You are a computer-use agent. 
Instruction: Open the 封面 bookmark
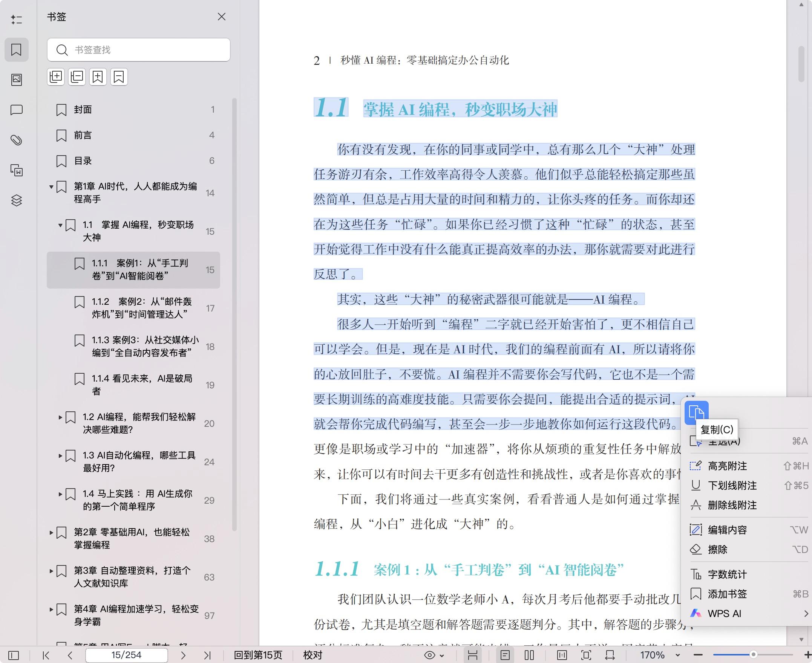133,110
